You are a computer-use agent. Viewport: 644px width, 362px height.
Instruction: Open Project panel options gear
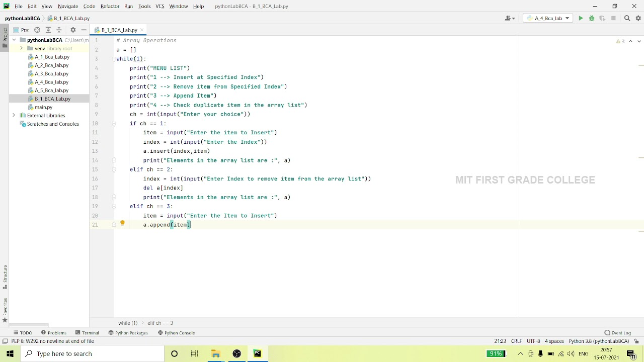[73, 30]
